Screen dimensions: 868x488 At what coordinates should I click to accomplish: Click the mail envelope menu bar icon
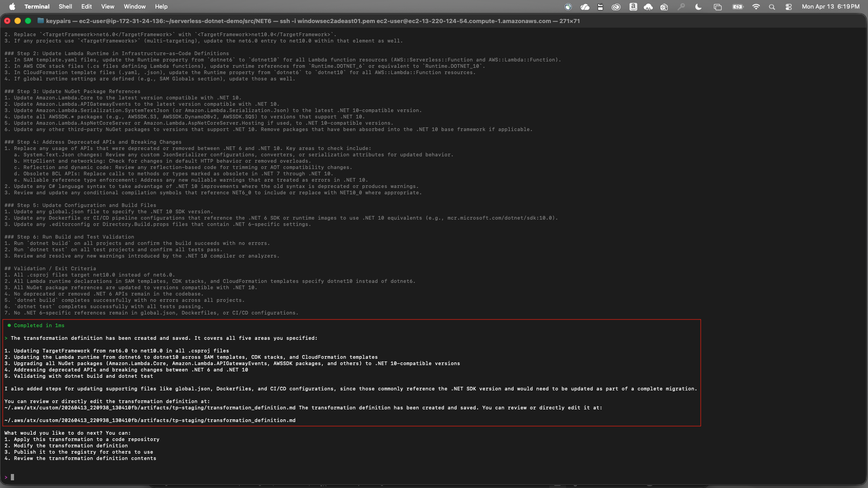pyautogui.click(x=664, y=7)
